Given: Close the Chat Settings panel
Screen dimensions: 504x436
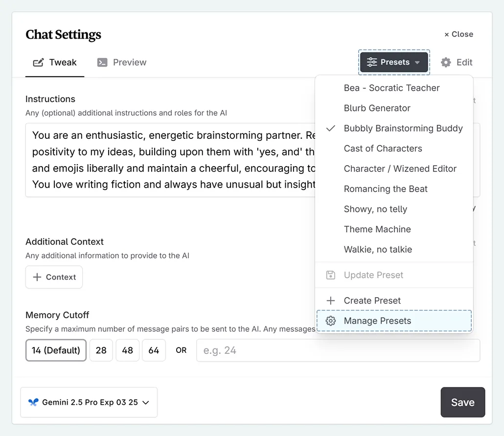Looking at the screenshot, I should (x=458, y=34).
